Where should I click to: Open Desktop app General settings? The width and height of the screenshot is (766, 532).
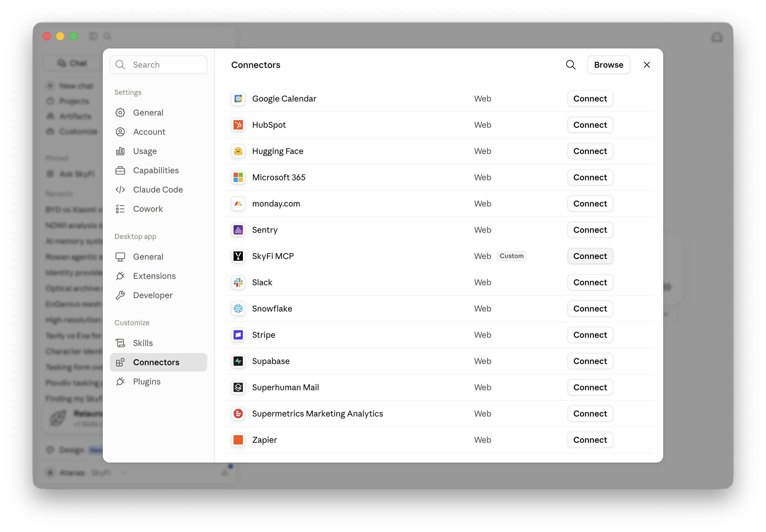[x=159, y=257]
